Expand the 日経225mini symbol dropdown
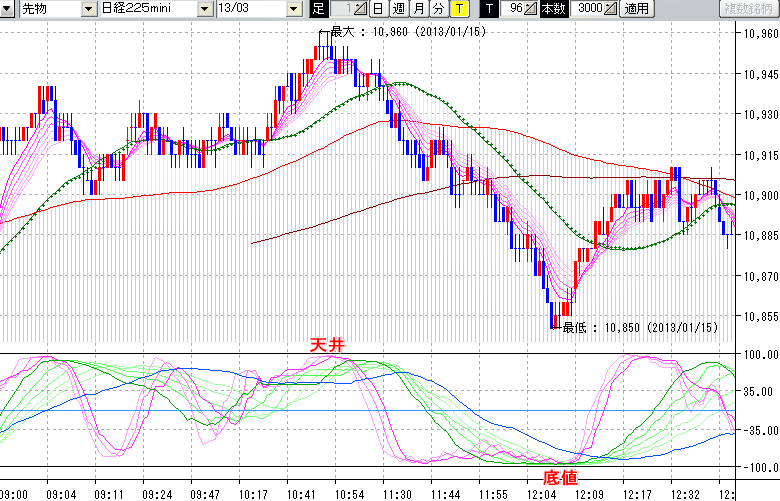The height and width of the screenshot is (501, 780). coord(205,9)
